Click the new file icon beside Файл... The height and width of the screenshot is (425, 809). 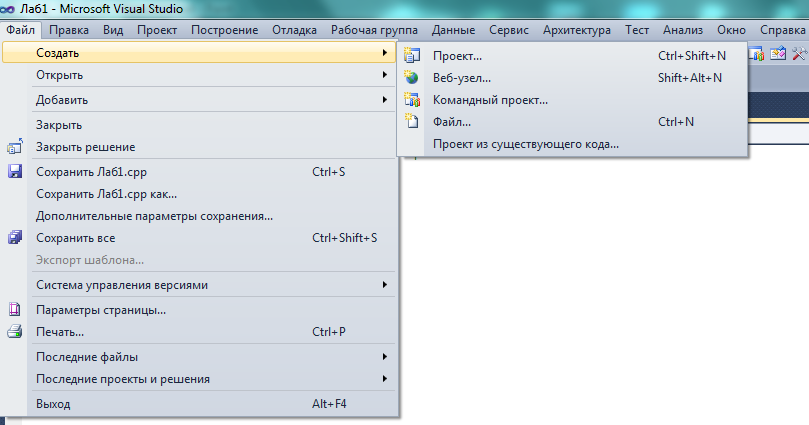click(x=411, y=121)
